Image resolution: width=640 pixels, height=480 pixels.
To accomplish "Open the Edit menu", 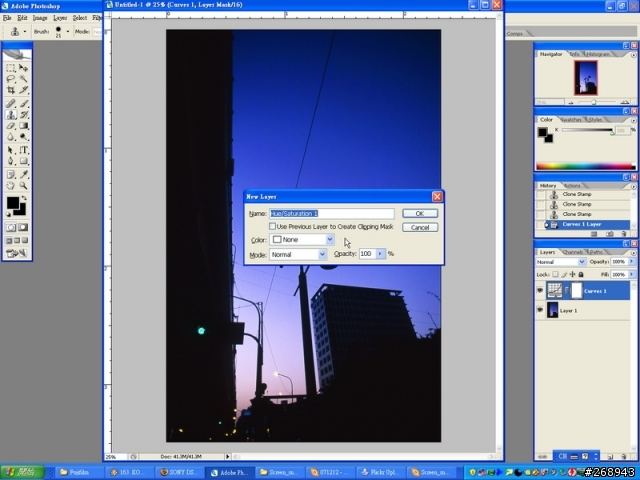I will click(22, 18).
